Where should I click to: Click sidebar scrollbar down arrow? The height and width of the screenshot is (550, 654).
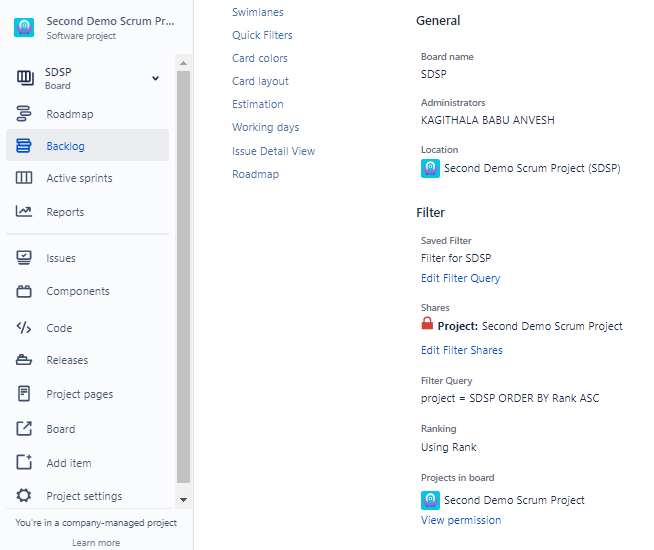[183, 500]
